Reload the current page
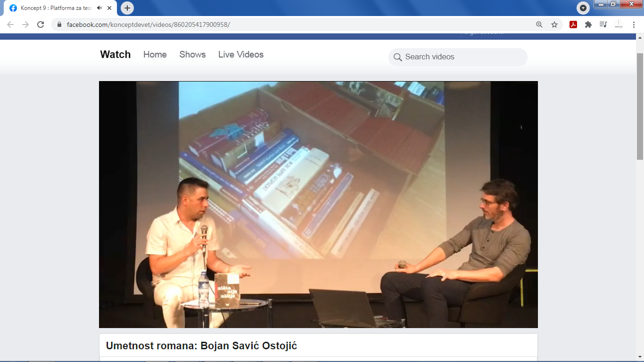The height and width of the screenshot is (362, 644). [41, 25]
